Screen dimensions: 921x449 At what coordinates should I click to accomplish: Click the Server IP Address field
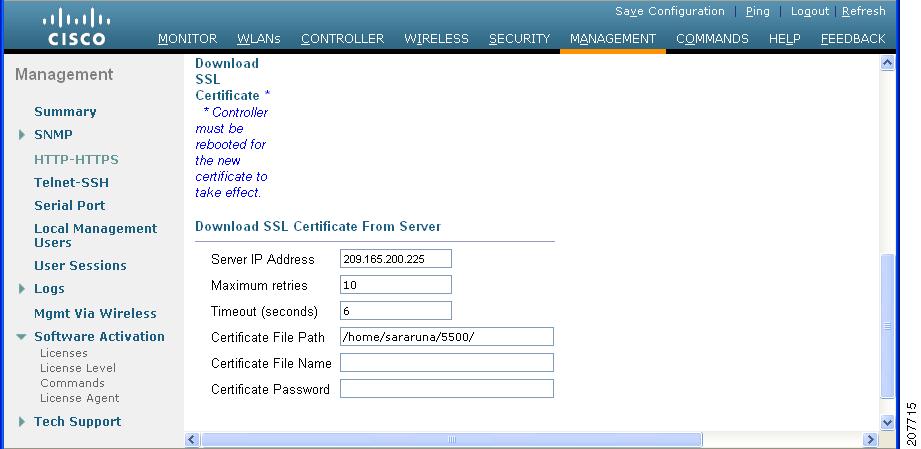click(x=395, y=259)
